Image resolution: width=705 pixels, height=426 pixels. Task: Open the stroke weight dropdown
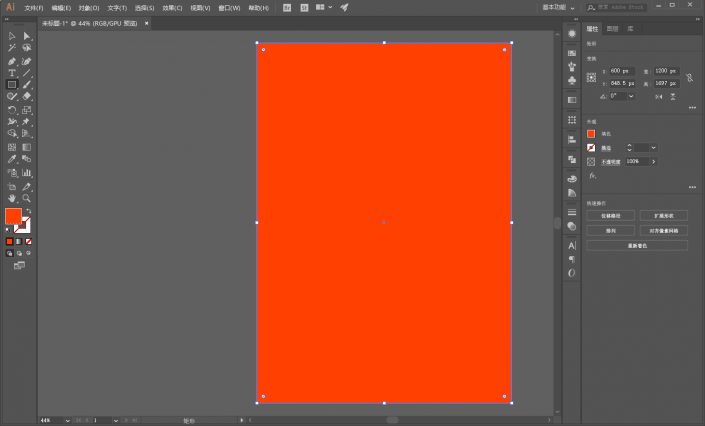653,148
